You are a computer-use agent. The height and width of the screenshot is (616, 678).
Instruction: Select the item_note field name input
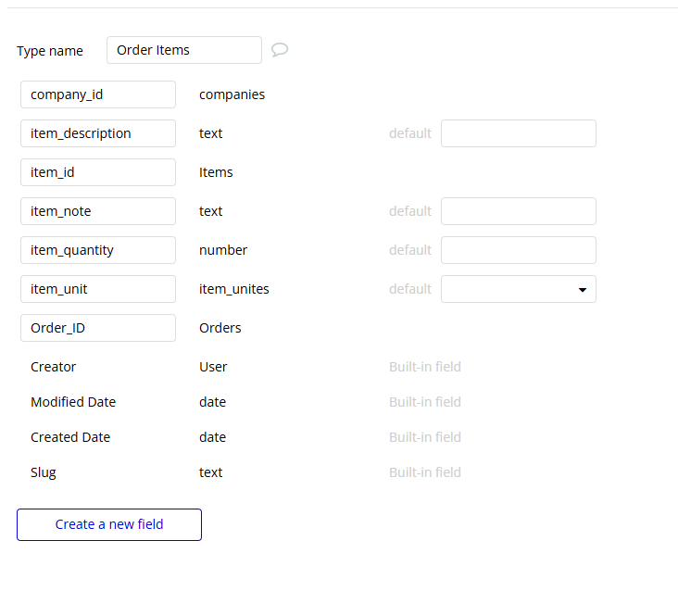click(x=98, y=211)
